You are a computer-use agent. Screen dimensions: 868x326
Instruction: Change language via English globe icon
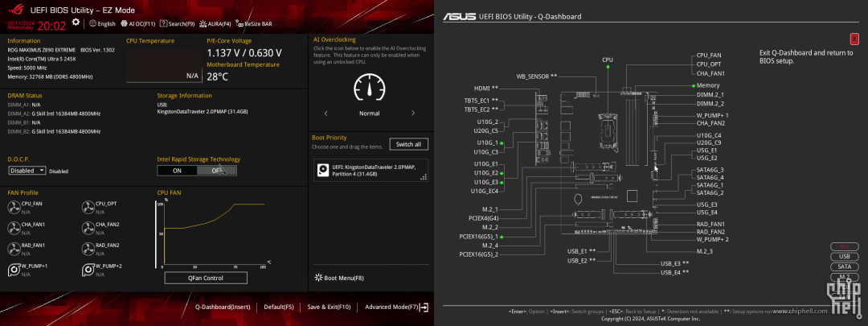102,24
